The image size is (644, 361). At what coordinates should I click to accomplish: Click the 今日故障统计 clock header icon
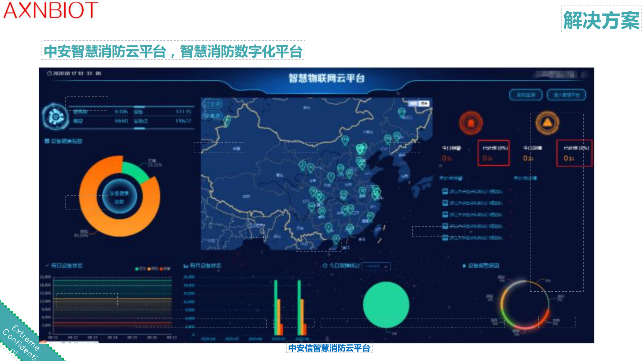325,266
